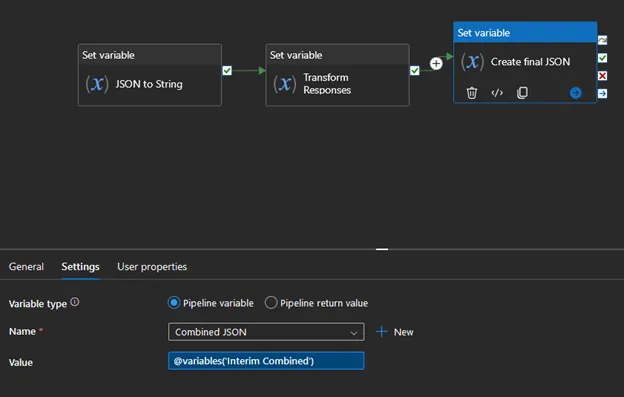Screen dimensions: 624x397
Task: Switch to the Settings tab
Action: 80,267
